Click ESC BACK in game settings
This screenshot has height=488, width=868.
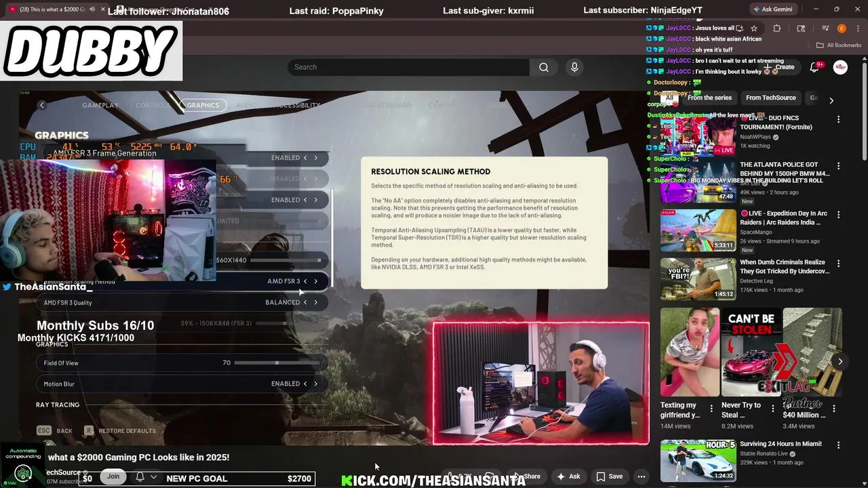pyautogui.click(x=54, y=431)
